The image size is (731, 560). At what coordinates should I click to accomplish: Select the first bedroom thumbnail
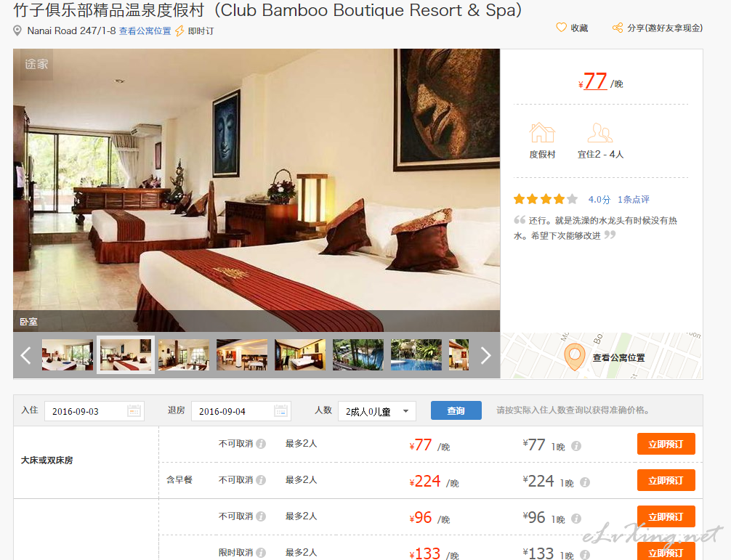(x=67, y=355)
